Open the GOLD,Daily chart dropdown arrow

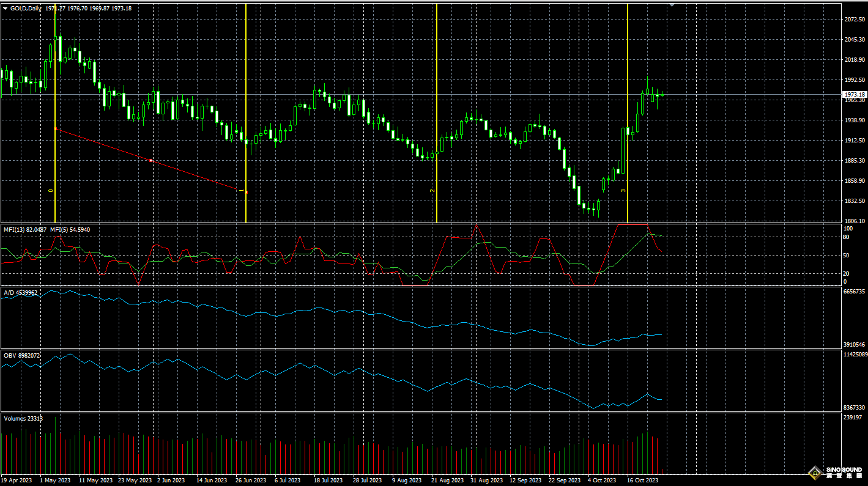tap(6, 8)
